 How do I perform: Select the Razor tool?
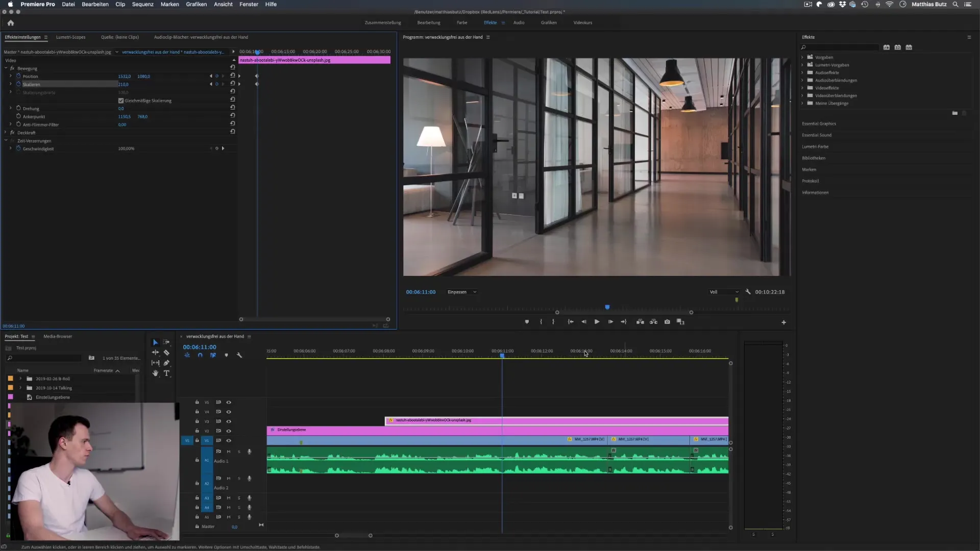[x=166, y=353]
